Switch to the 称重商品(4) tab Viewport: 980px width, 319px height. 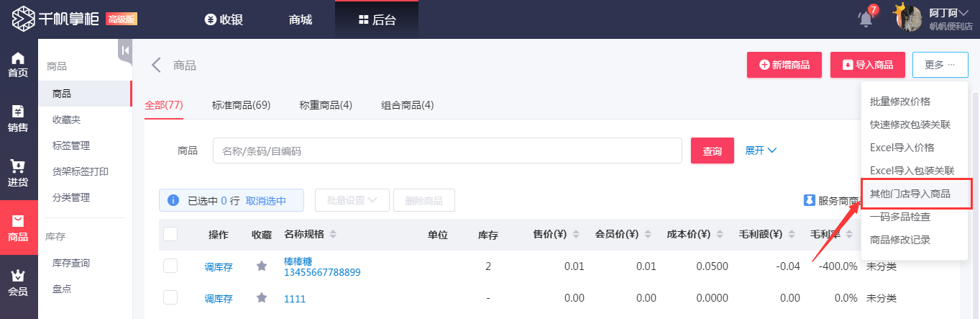pyautogui.click(x=326, y=105)
